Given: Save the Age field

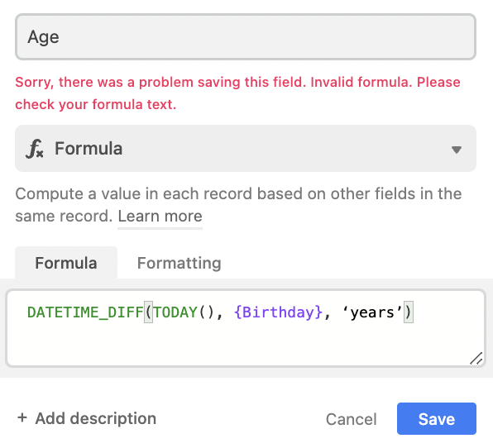Looking at the screenshot, I should coord(437,419).
